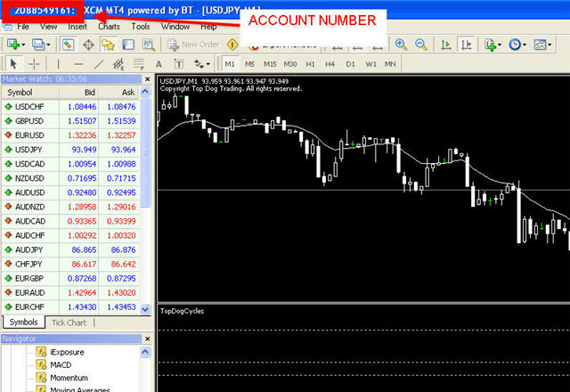Select the cursor arrow tool
Screen dimensions: 570x392
pos(13,64)
